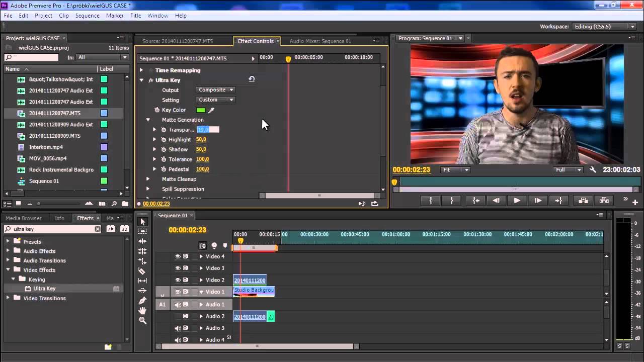Open Program monitor settings wrench
Image resolution: width=644 pixels, height=362 pixels.
[x=593, y=170]
